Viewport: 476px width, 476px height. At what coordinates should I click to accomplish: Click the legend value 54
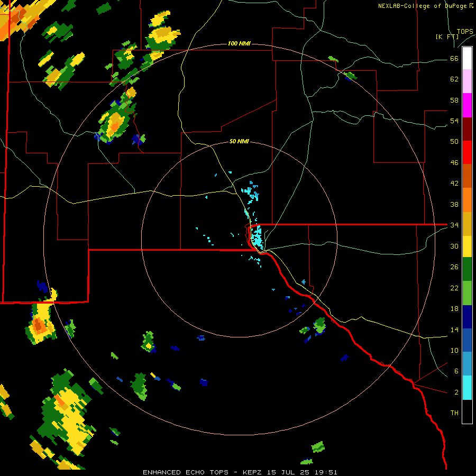pyautogui.click(x=454, y=121)
